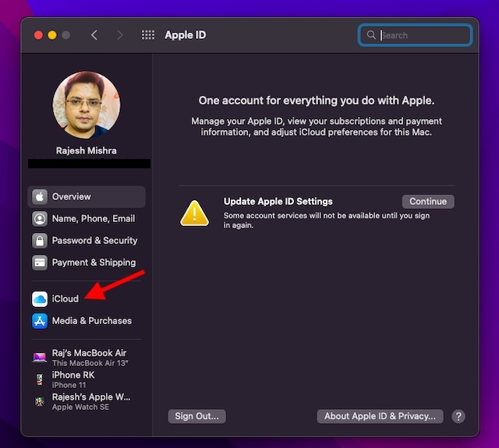Click 'This MacBook Air 13"' subtitle
This screenshot has height=448, width=499.
tap(90, 363)
